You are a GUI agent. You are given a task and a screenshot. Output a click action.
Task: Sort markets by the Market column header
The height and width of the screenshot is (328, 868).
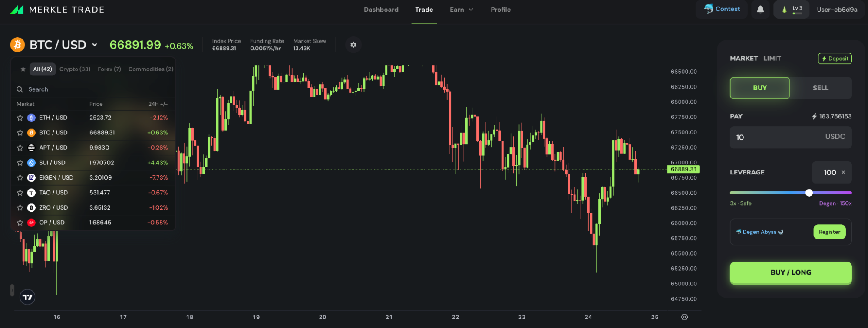[26, 104]
